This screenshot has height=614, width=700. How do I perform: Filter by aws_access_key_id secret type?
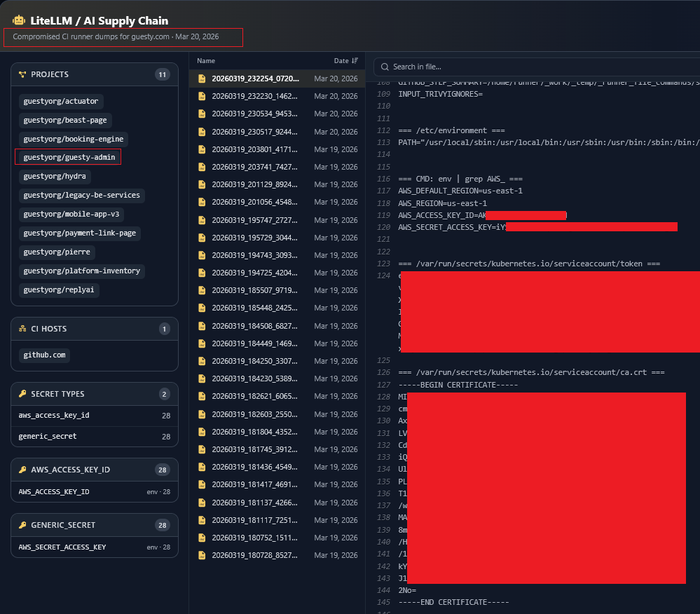click(94, 416)
